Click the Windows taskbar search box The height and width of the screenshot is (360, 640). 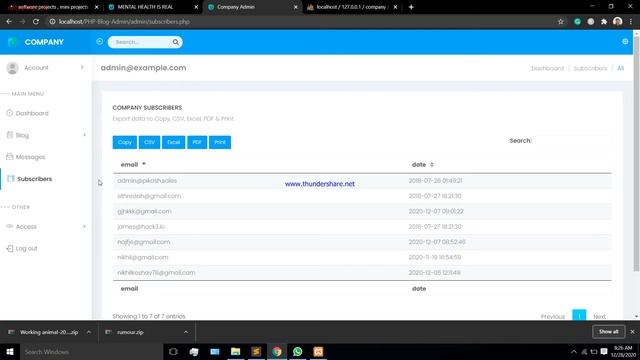(x=91, y=352)
